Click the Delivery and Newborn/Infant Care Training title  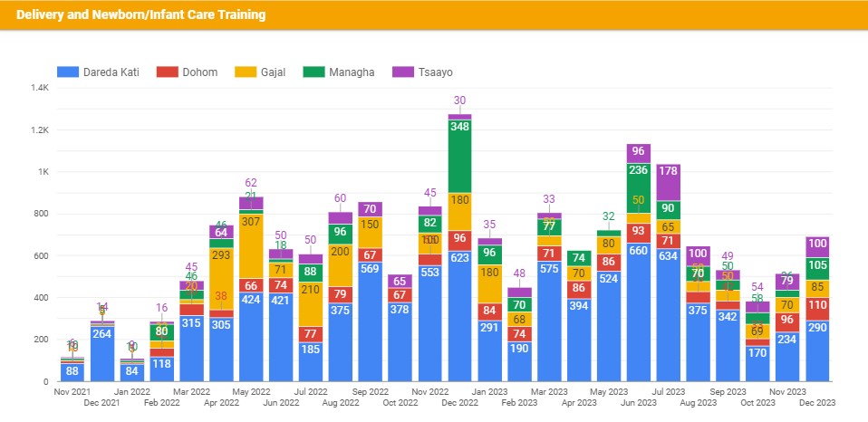point(140,14)
